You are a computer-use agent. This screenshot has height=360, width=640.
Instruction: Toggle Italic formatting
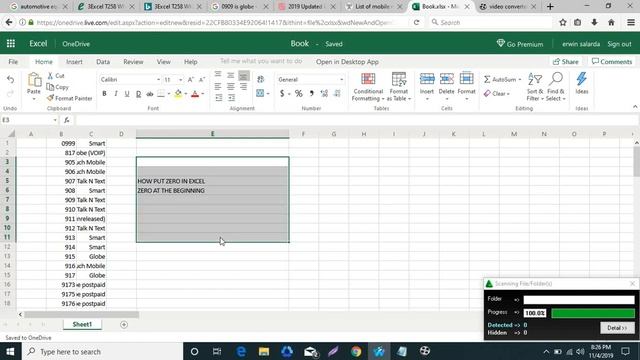tap(116, 94)
